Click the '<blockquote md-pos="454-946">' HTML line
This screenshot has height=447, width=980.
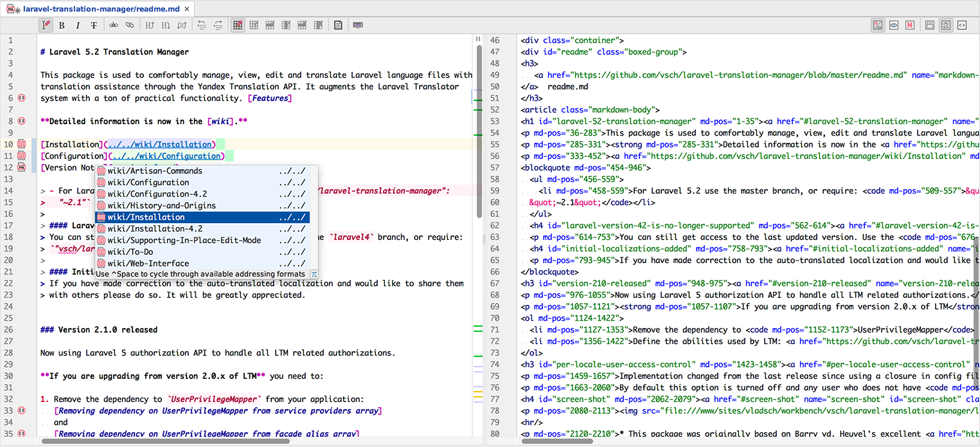click(585, 168)
